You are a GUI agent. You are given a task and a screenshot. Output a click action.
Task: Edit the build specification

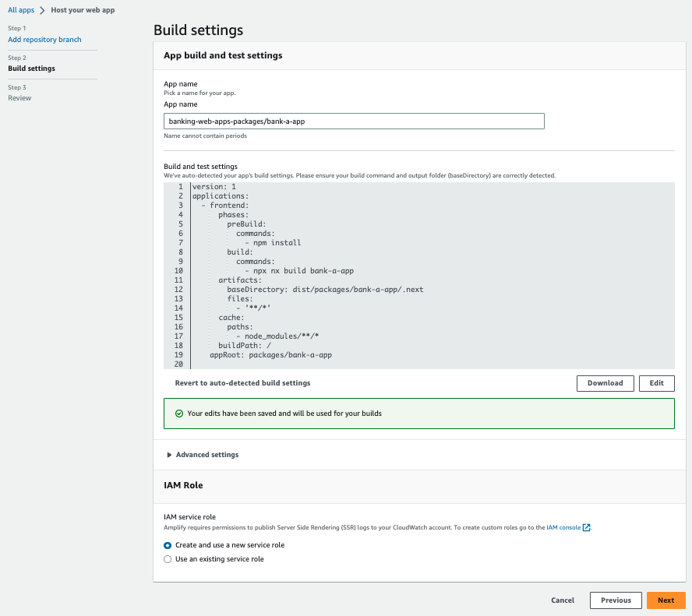tap(655, 383)
